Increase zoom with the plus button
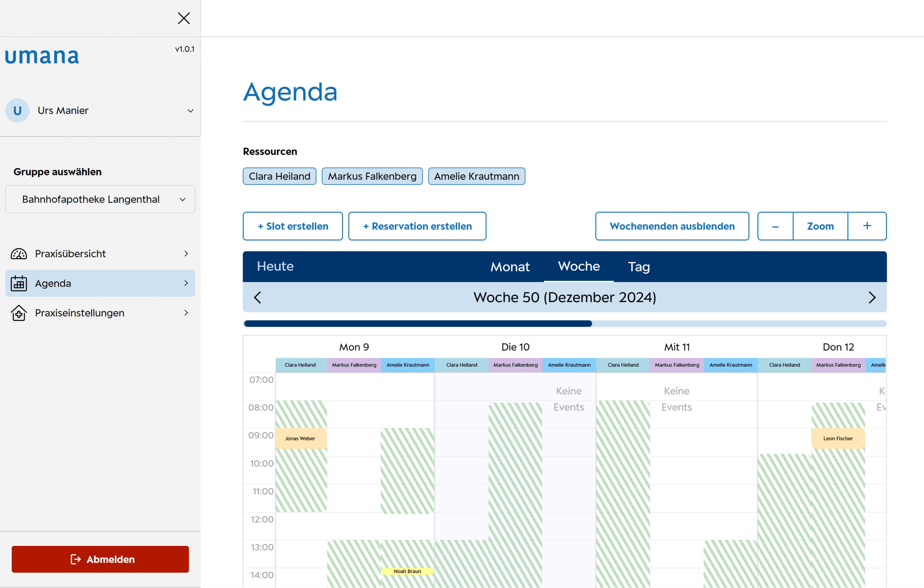Viewport: 924px width, 588px height. (x=867, y=226)
